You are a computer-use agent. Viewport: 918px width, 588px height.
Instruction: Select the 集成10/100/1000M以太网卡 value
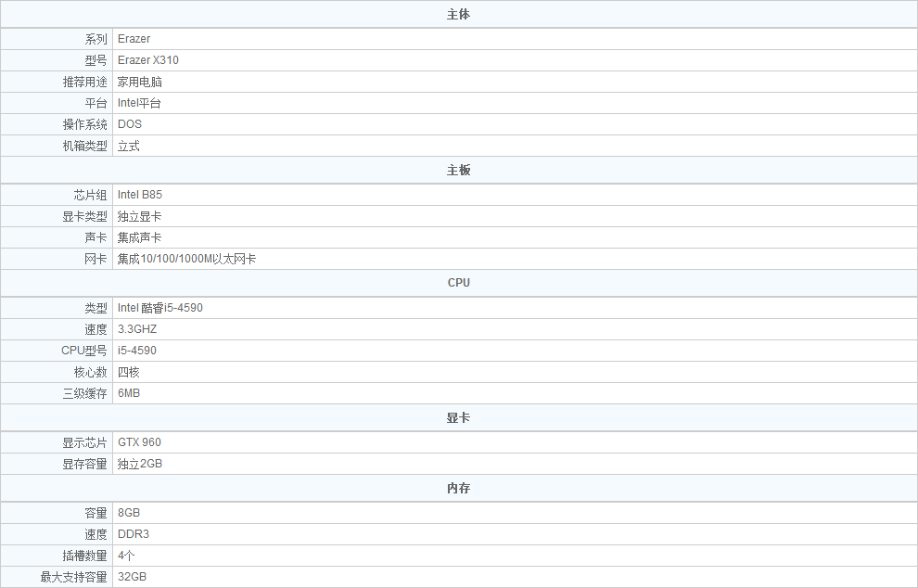186,259
